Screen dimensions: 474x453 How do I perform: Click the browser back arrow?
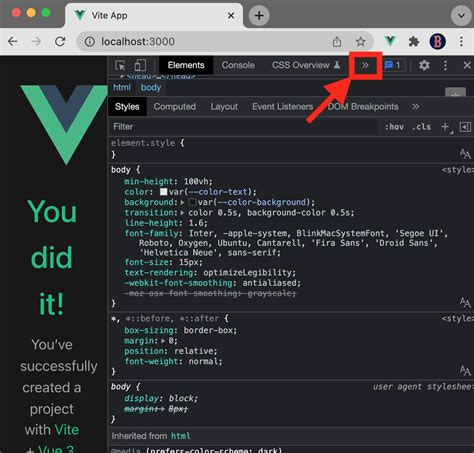pyautogui.click(x=13, y=42)
